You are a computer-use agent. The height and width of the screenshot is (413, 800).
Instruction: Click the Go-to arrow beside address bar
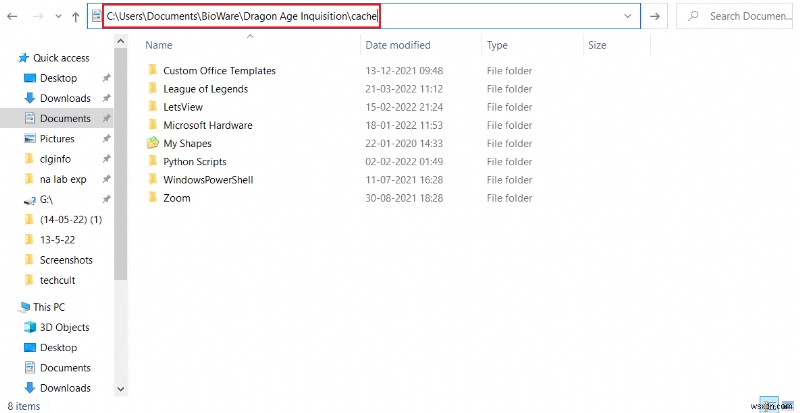coord(654,17)
